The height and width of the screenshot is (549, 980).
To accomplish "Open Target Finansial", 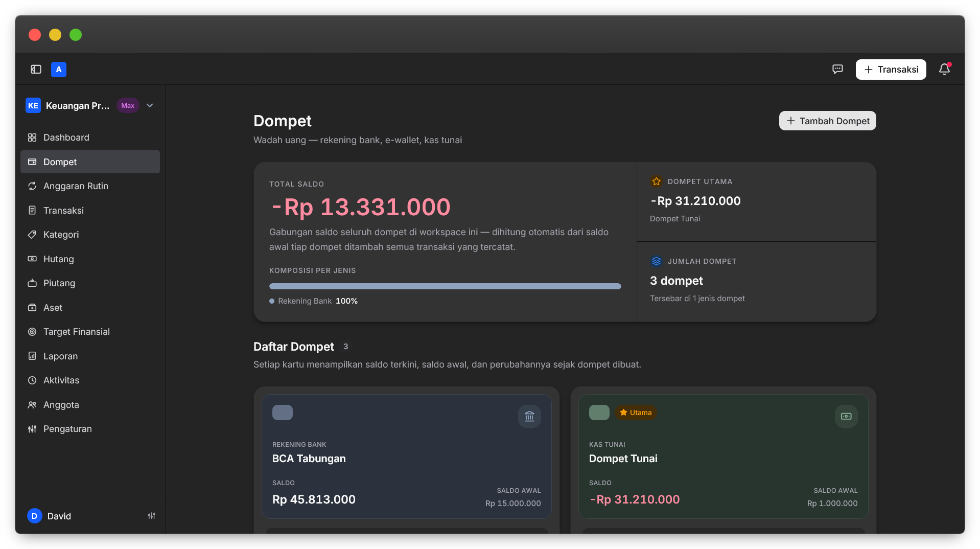I will (x=90, y=332).
